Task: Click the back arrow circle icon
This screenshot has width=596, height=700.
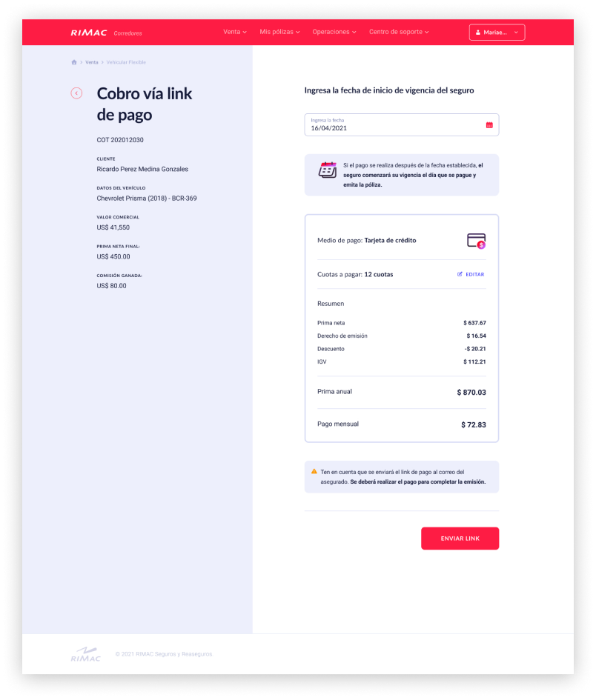Action: point(76,93)
